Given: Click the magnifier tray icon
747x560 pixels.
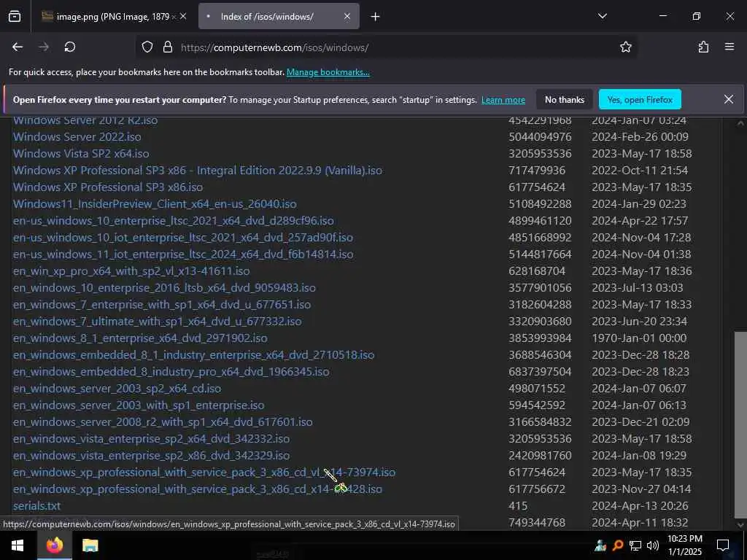Looking at the screenshot, I should [x=618, y=545].
